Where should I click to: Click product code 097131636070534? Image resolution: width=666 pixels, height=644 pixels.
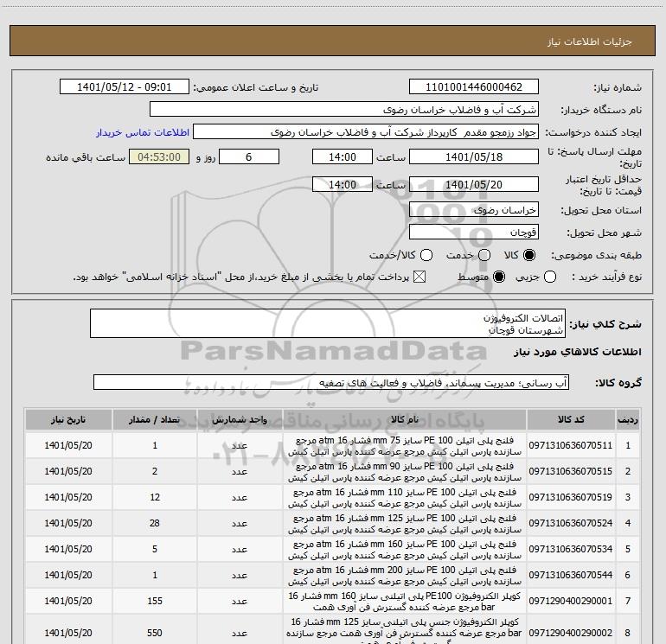pos(571,549)
